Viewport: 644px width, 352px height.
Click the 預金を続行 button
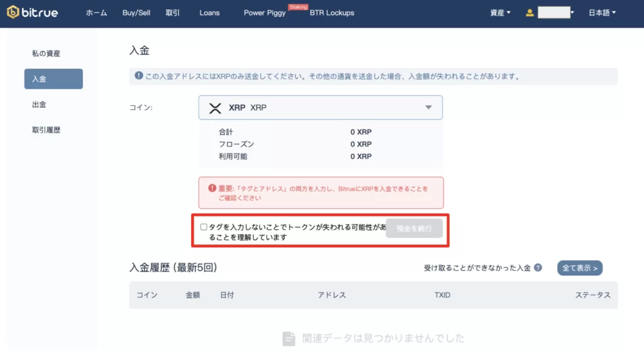(414, 229)
